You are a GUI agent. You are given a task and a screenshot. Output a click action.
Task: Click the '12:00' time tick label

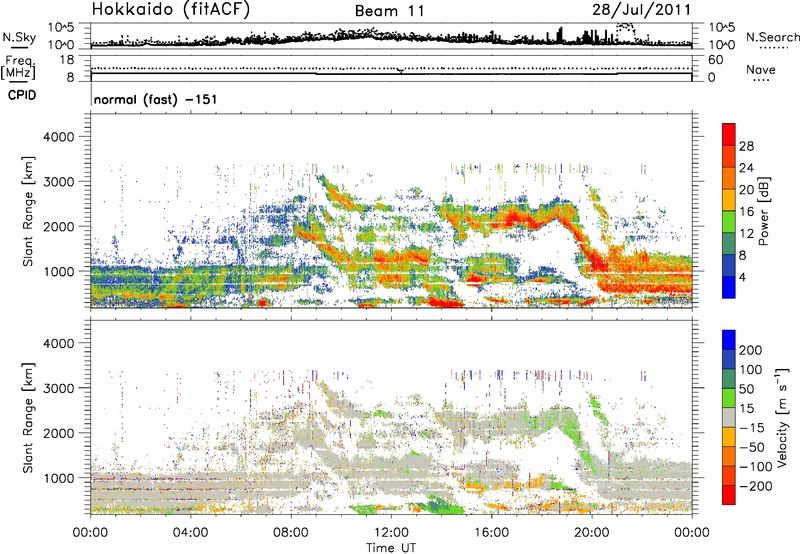(391, 533)
